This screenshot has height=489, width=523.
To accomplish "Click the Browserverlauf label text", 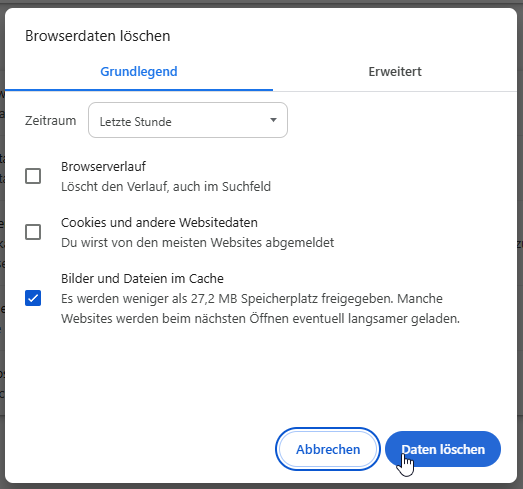I will tap(103, 166).
